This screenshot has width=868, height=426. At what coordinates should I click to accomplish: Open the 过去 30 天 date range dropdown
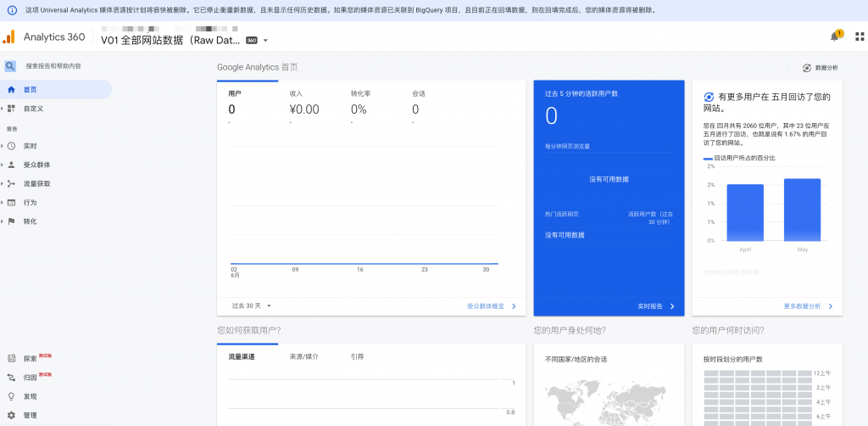[x=252, y=305]
